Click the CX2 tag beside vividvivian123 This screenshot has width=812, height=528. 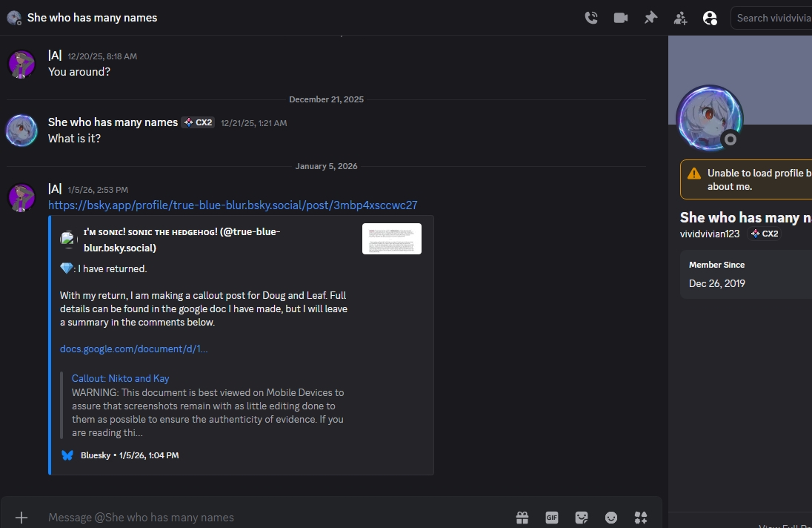[x=764, y=234]
